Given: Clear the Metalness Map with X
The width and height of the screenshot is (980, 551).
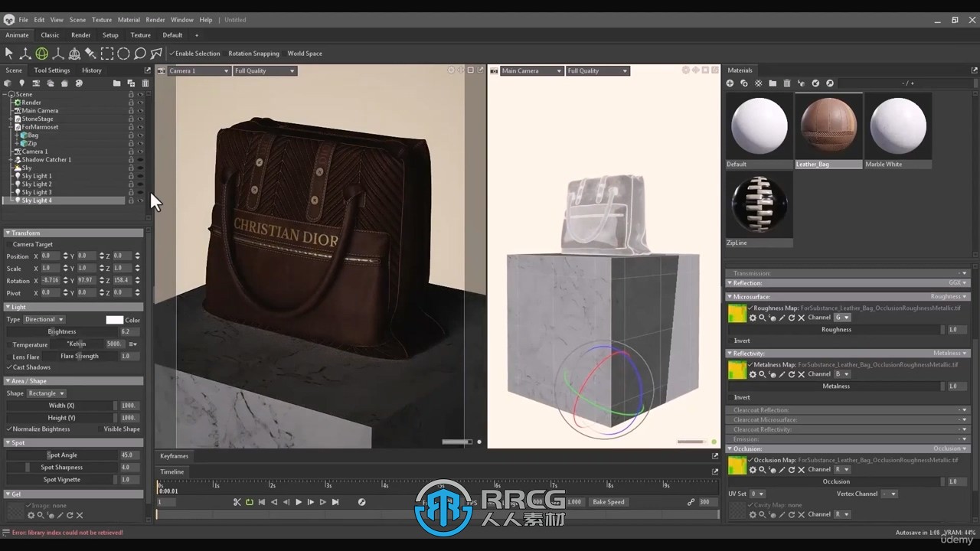Looking at the screenshot, I should click(x=801, y=374).
